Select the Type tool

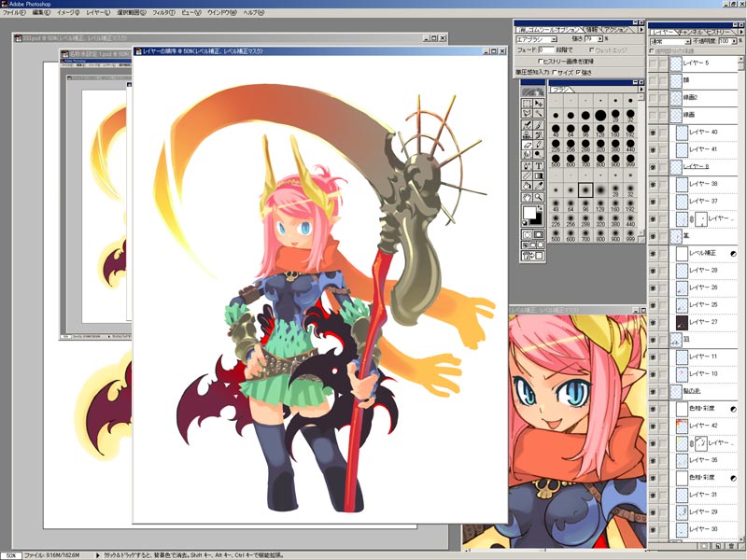539,166
